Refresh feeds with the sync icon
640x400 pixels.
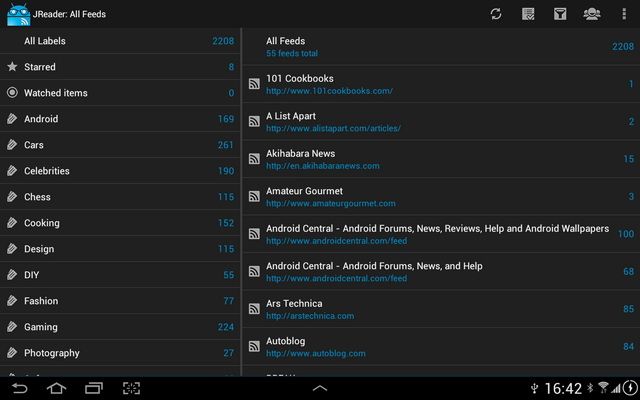[496, 14]
